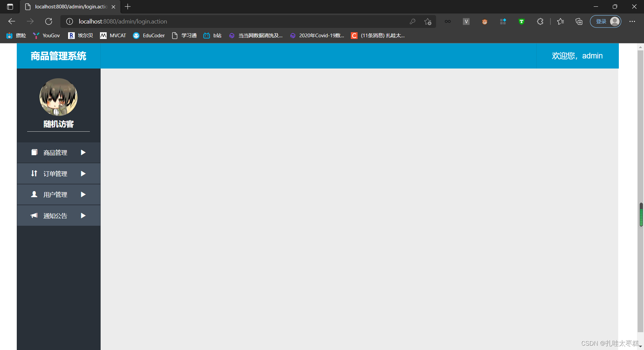
Task: Open the Collections icon
Action: point(579,21)
